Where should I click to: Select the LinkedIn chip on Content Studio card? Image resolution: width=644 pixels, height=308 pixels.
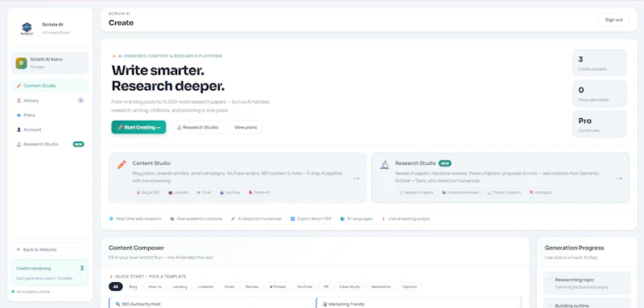(178, 192)
